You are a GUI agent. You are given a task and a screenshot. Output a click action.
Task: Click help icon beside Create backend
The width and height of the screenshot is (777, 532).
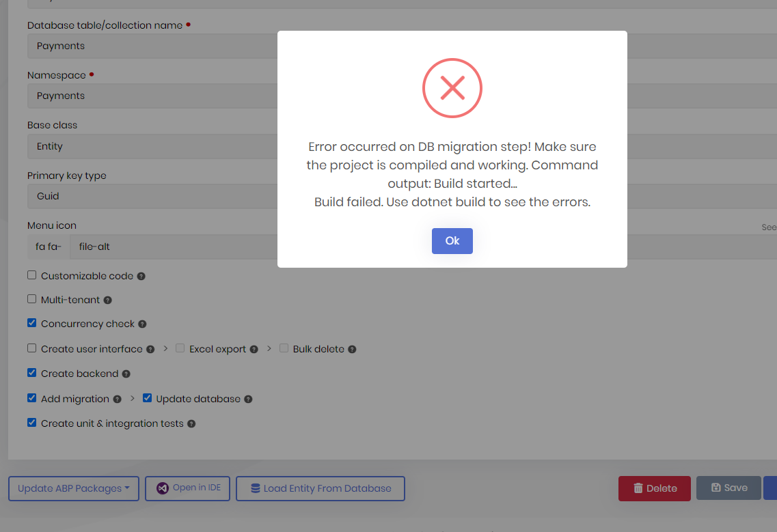126,374
